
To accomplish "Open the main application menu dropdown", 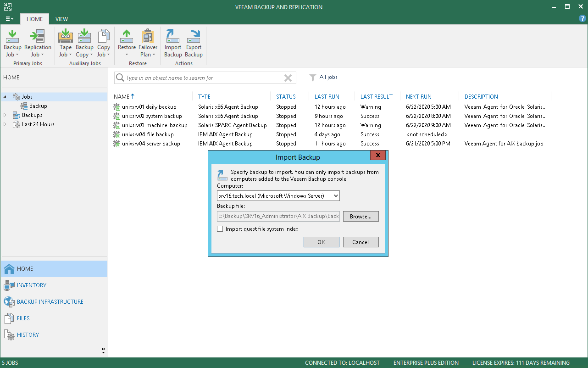I will 9,19.
